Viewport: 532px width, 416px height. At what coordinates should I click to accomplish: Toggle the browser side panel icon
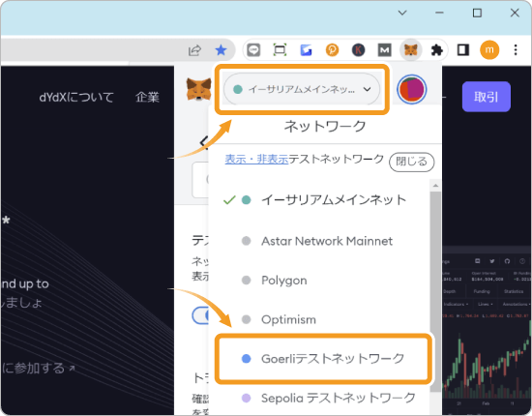click(x=463, y=50)
